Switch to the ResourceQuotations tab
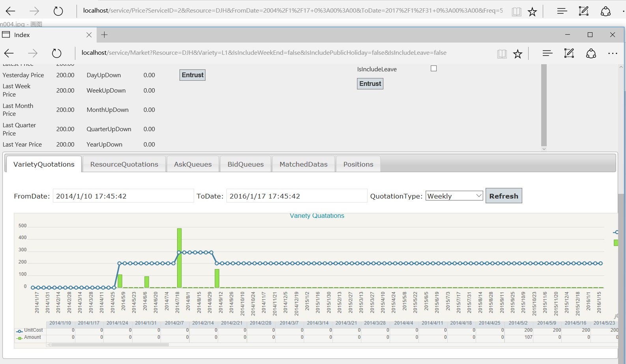Viewport: 626px width, 364px height. [124, 164]
